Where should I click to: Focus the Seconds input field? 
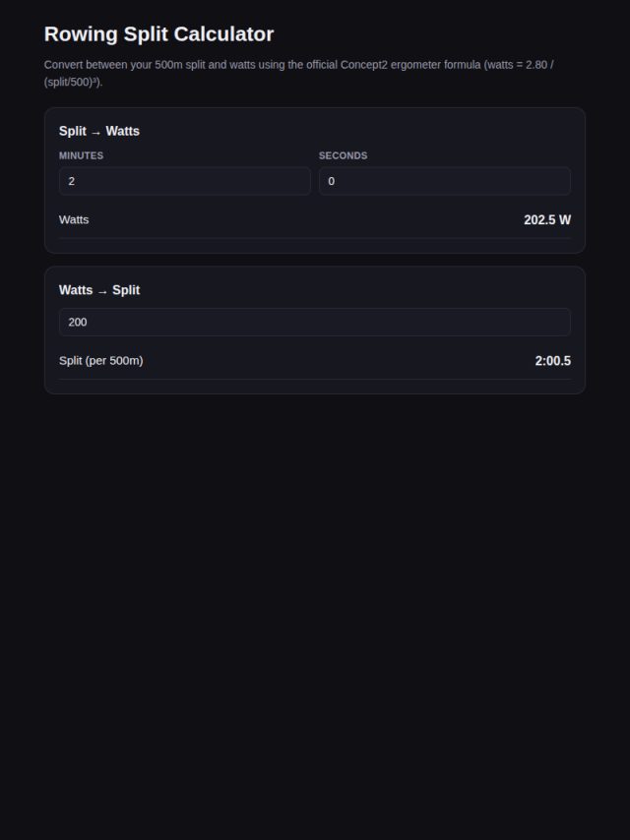[445, 181]
